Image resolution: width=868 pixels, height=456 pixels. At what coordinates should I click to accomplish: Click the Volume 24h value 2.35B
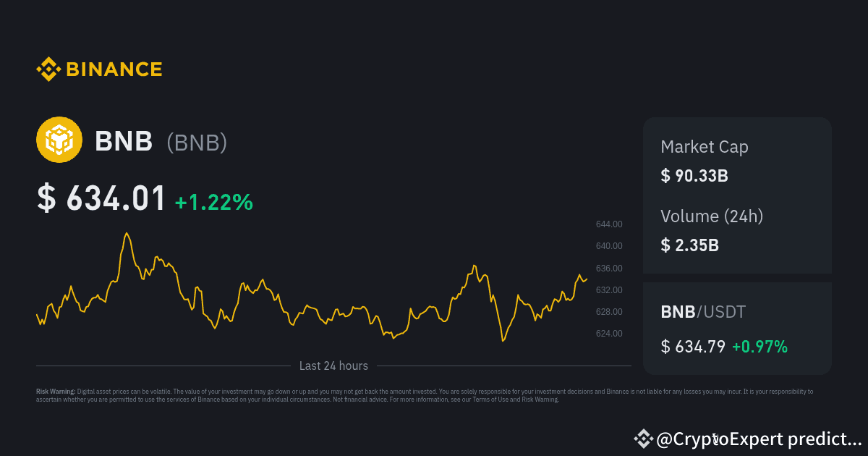[x=690, y=245]
